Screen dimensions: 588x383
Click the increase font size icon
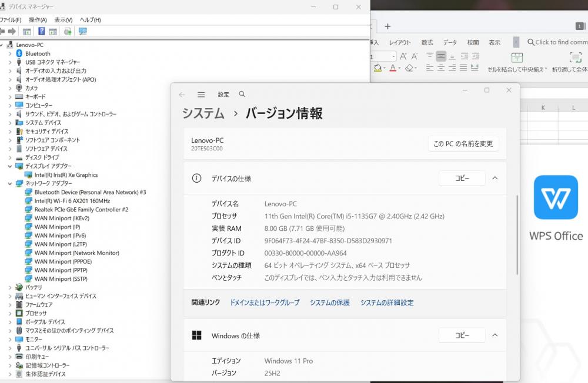pyautogui.click(x=403, y=56)
